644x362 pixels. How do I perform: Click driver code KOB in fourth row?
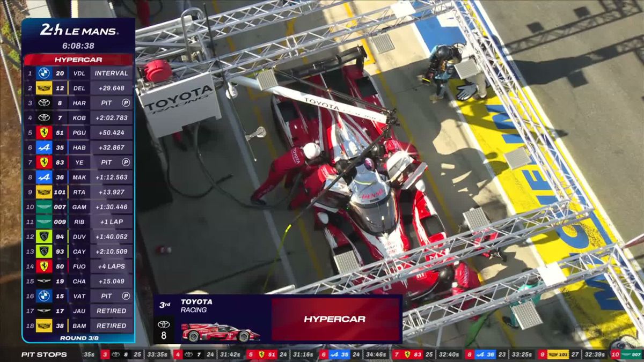tap(79, 117)
